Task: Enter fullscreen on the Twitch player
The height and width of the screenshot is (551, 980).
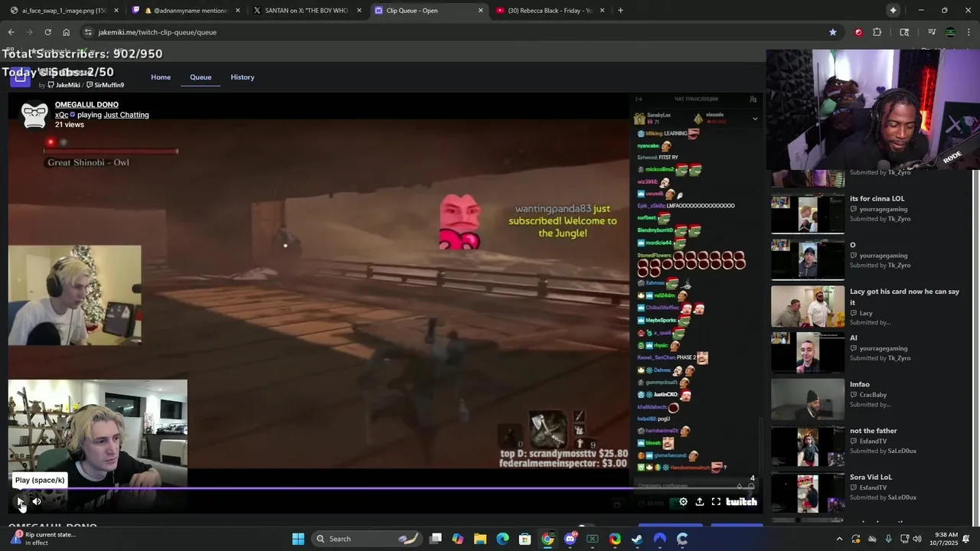Action: 716,502
